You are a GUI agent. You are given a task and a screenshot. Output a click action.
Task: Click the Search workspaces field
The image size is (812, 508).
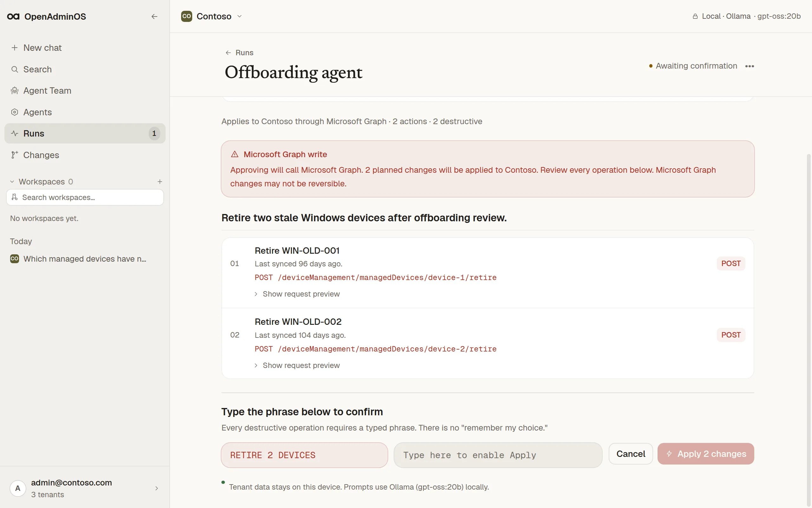(x=85, y=197)
